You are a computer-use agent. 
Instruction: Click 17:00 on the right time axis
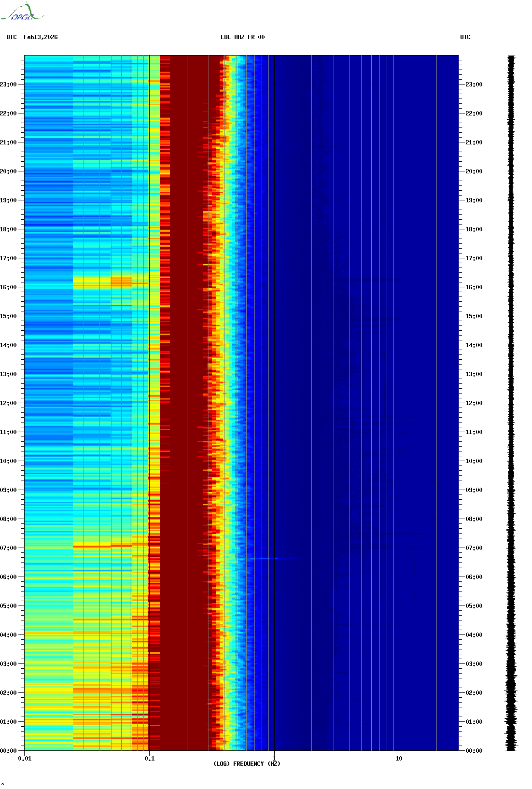(474, 258)
